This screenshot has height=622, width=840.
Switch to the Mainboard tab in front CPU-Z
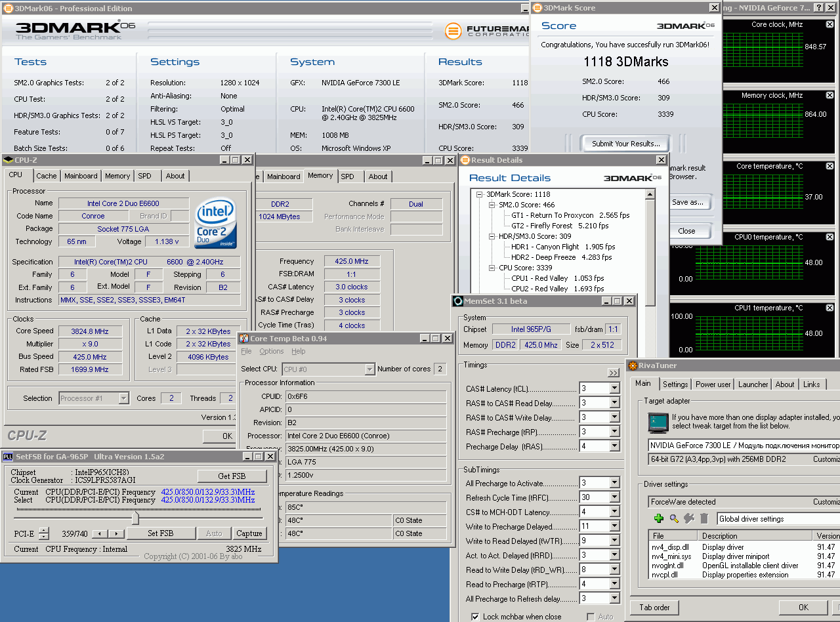(81, 176)
